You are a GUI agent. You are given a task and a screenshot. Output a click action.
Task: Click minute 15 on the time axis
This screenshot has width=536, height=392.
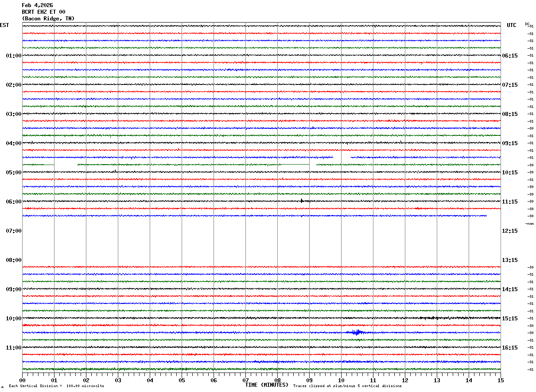pos(501,380)
